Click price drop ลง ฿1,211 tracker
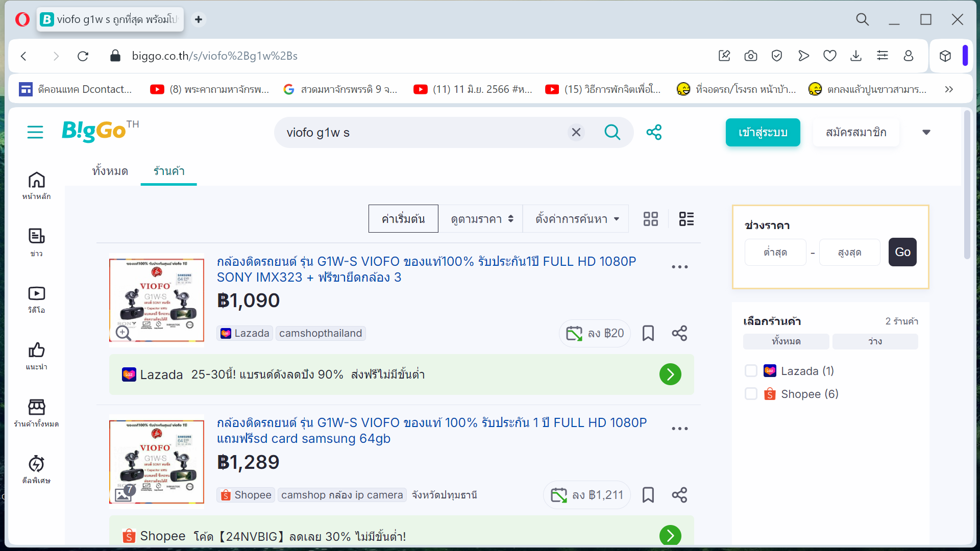Screen dimensions: 980x551 (587, 495)
